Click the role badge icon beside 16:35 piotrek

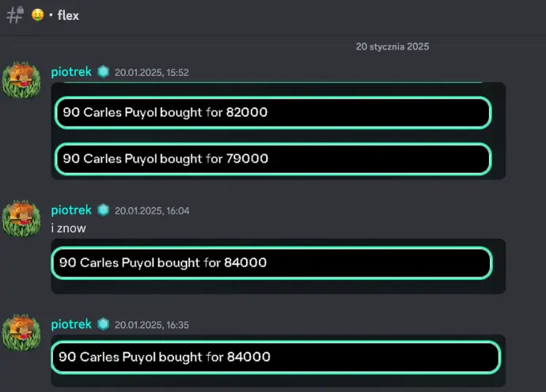coord(103,324)
